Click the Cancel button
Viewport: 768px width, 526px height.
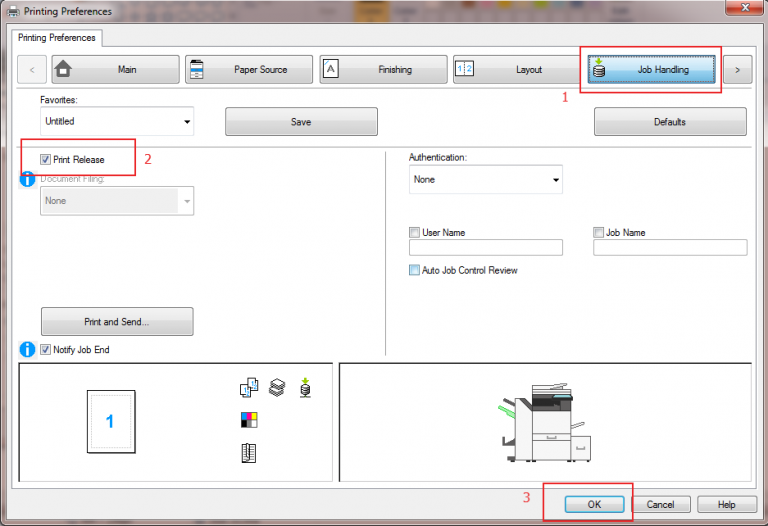click(x=661, y=504)
